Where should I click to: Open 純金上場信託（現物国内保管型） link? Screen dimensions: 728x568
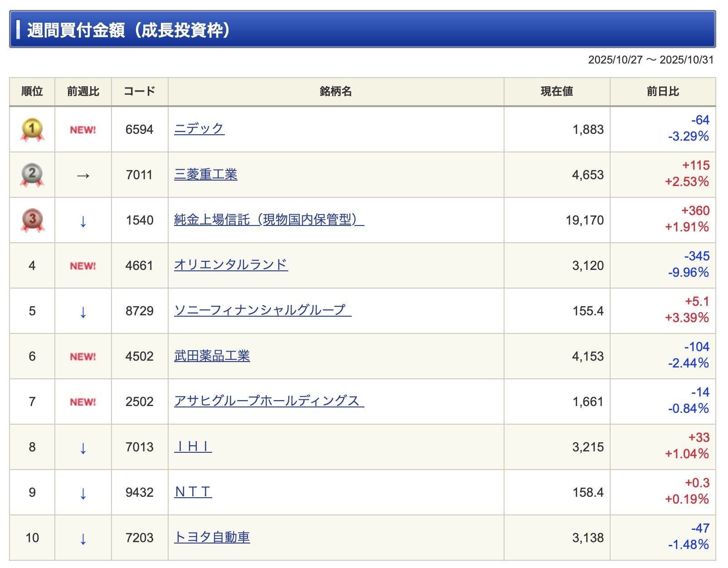click(268, 220)
